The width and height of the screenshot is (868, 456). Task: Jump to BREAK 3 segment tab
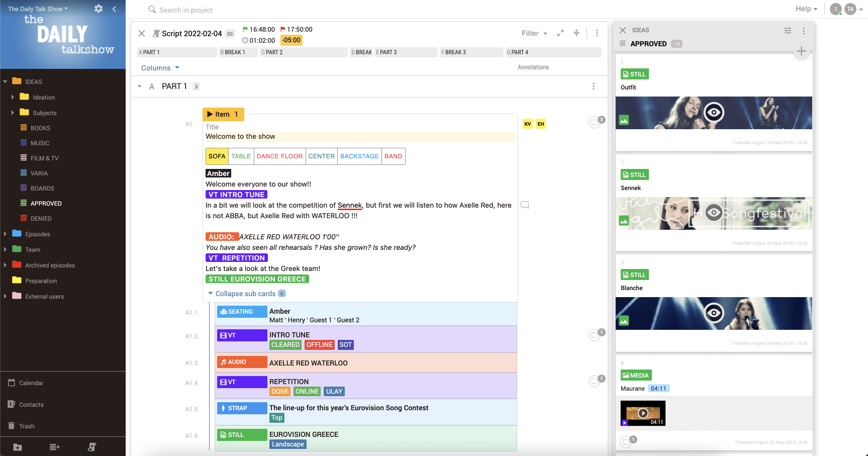tap(471, 52)
